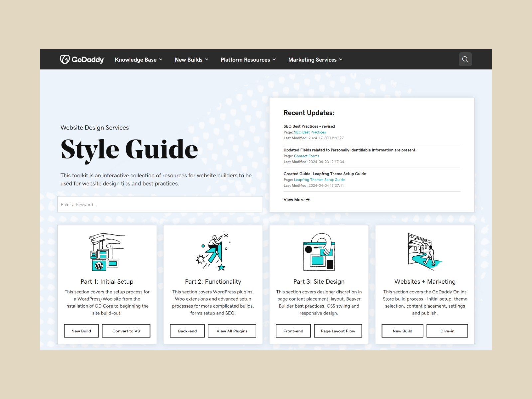Click the Part 1 Initial Setup illustration
This screenshot has height=399, width=532.
[107, 252]
